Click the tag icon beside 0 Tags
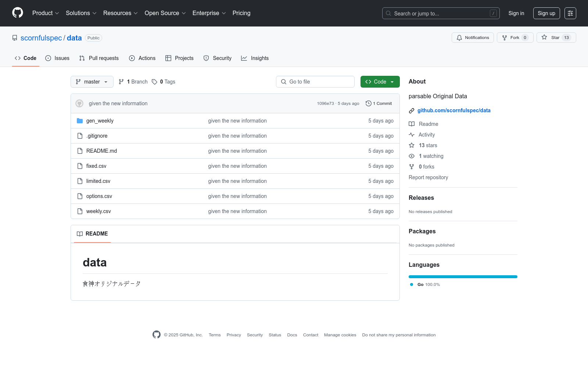 (155, 82)
